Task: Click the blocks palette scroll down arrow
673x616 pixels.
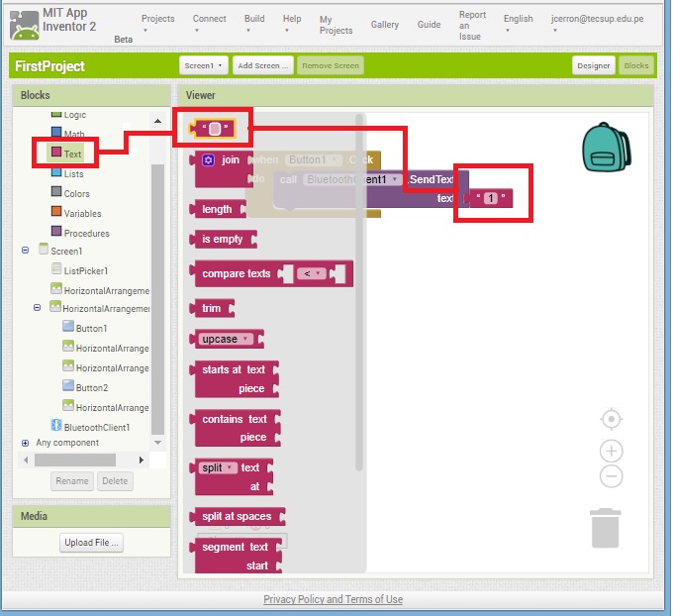Action: [x=158, y=443]
